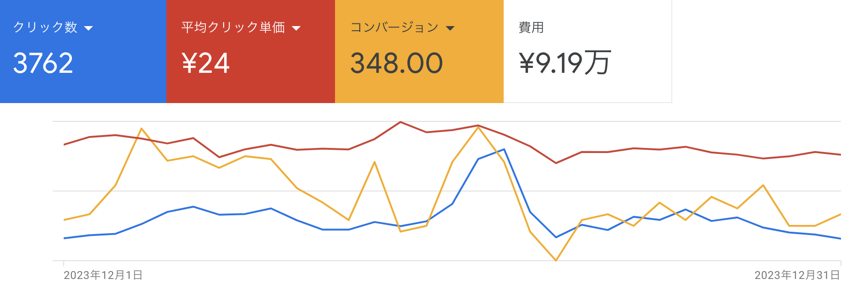Click the blue line's leftmost starting point
868x295 pixels.
64,238
